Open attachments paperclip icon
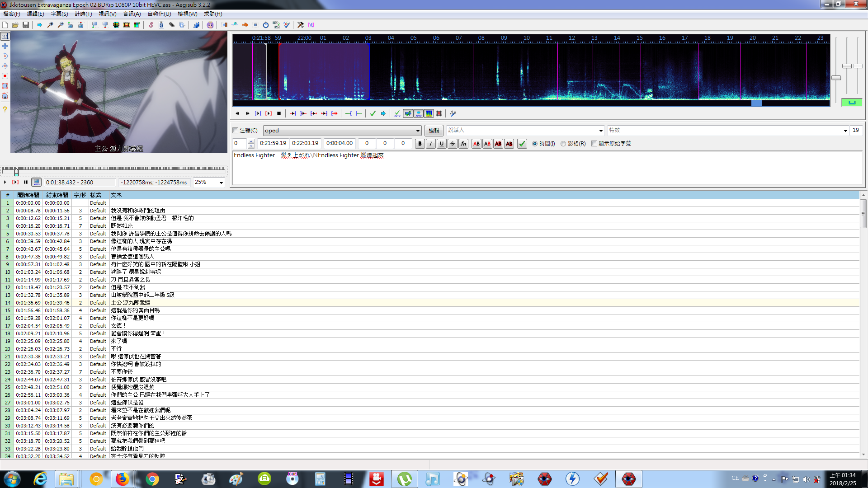868x488 pixels. (x=172, y=25)
